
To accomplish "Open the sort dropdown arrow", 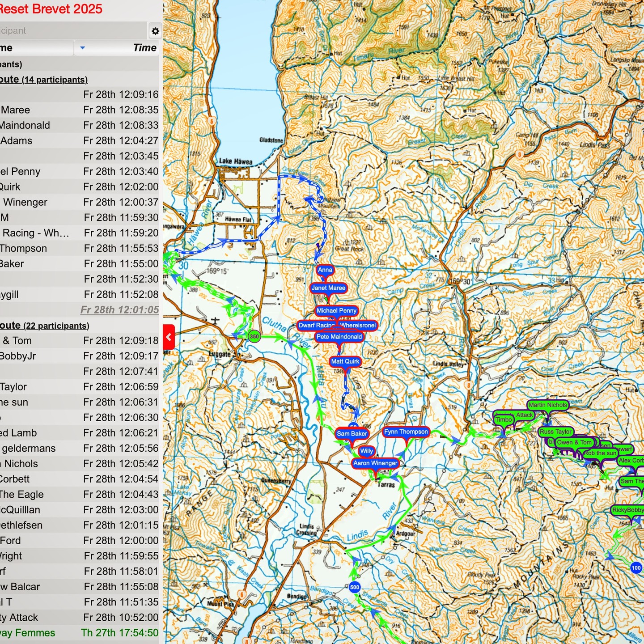I will [x=82, y=48].
